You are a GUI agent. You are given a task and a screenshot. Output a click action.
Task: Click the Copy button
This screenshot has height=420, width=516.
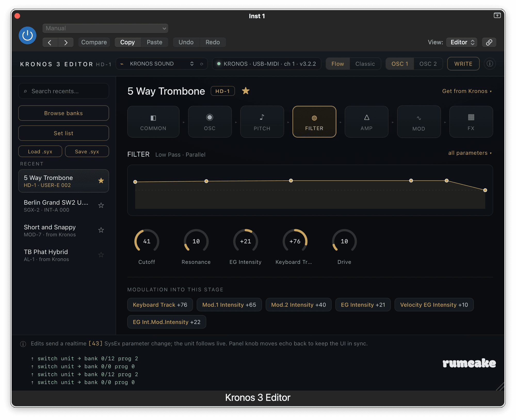click(x=127, y=42)
